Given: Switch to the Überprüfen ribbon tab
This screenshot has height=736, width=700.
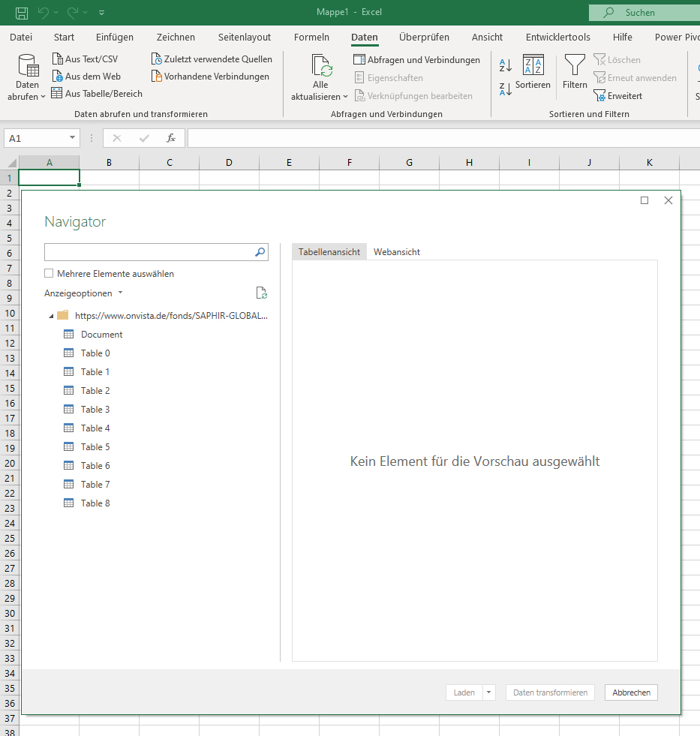Looking at the screenshot, I should pos(424,37).
